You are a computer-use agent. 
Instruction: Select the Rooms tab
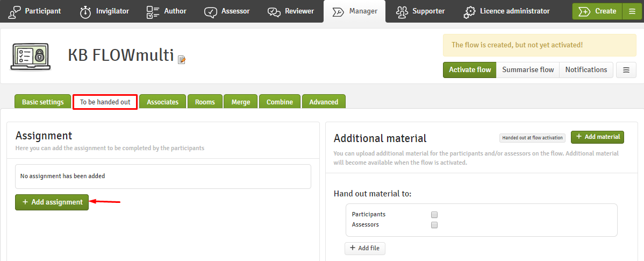(x=205, y=102)
